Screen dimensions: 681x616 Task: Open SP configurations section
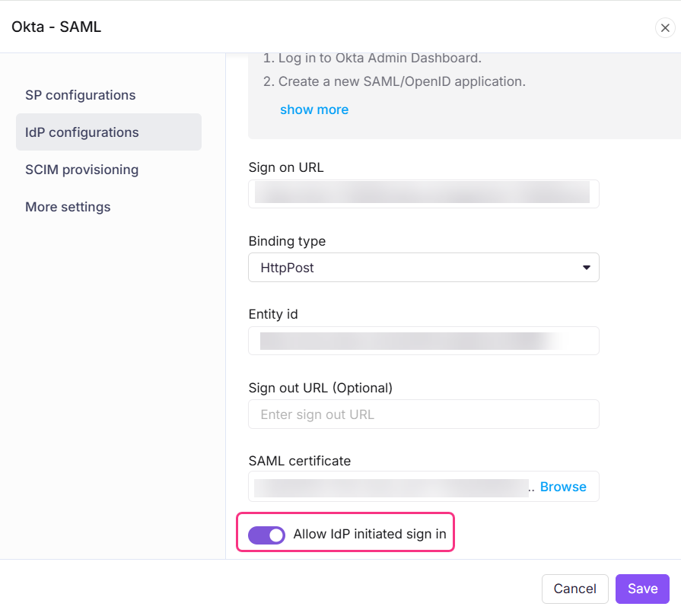click(81, 95)
